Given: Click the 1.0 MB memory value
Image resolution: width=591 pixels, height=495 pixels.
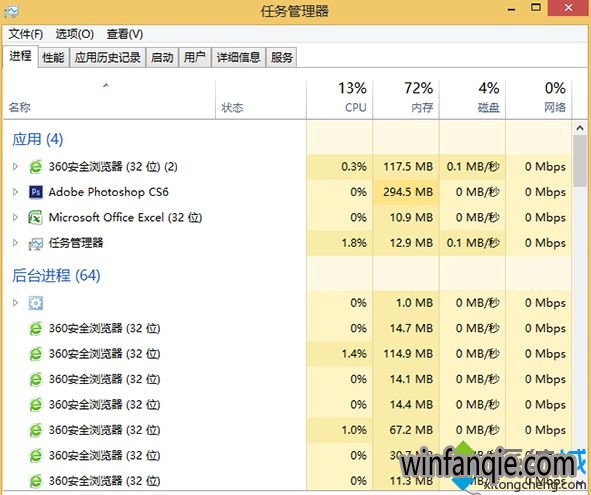Looking at the screenshot, I should [414, 303].
